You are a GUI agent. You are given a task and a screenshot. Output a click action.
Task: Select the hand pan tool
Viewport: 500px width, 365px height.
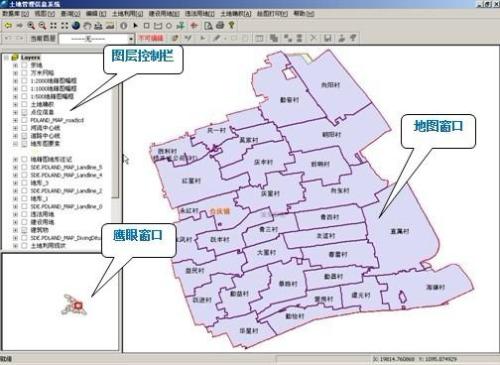87,26
